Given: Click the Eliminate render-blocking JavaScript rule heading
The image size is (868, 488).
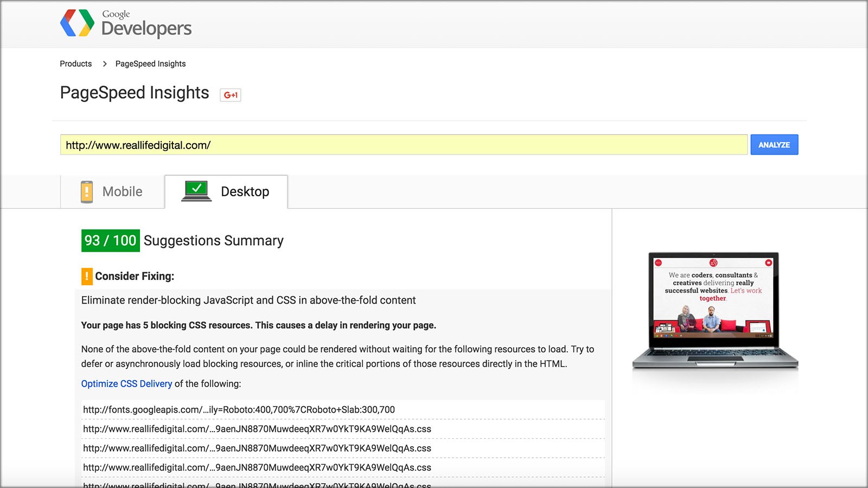Looking at the screenshot, I should (x=248, y=300).
